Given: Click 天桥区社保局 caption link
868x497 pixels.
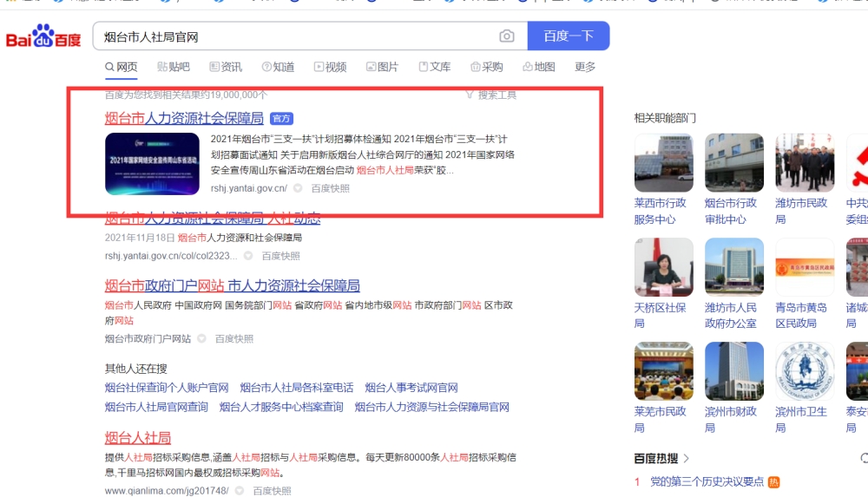Looking at the screenshot, I should (x=661, y=316).
